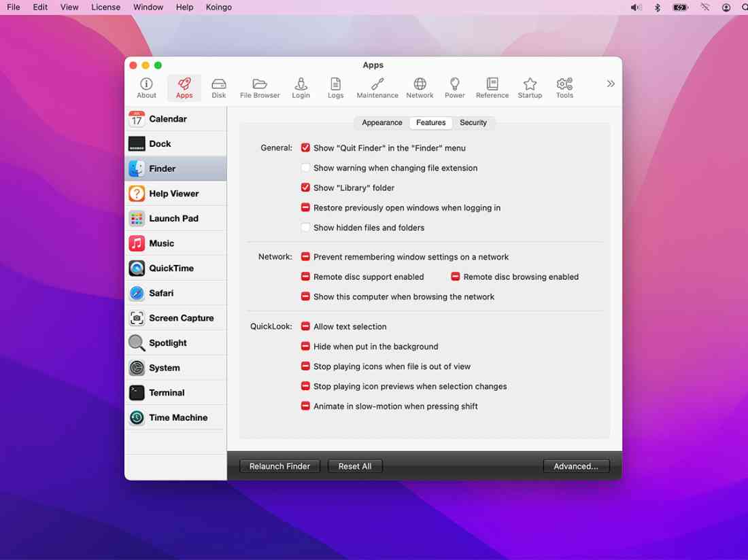Expand the toolbar overflow chevron

point(611,83)
